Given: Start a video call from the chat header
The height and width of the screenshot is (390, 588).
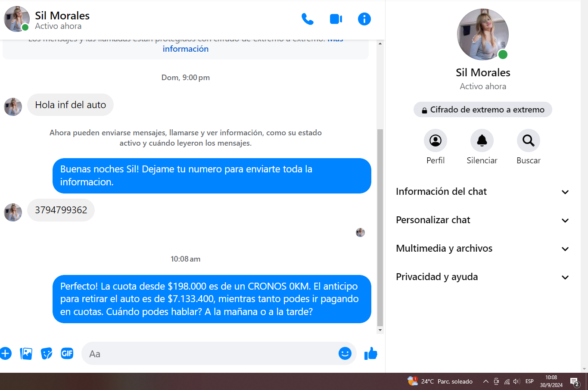Looking at the screenshot, I should [x=336, y=19].
